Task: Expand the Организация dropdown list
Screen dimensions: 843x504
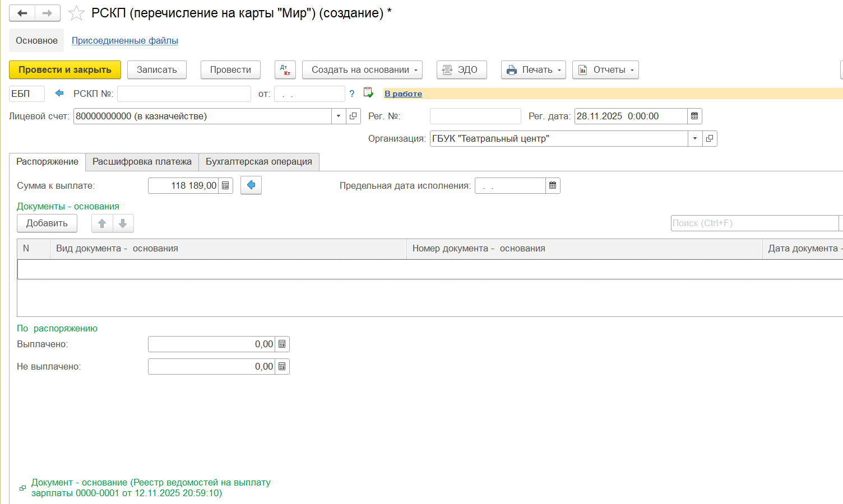Action: [x=695, y=139]
